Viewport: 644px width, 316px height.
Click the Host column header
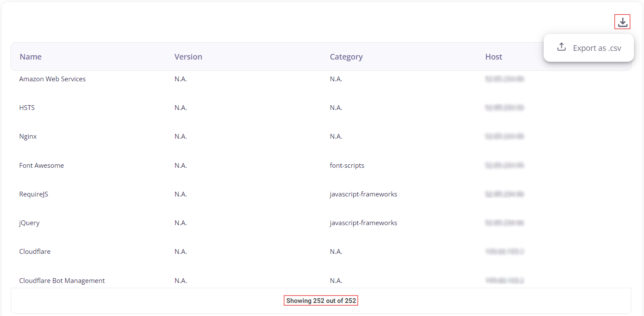494,57
